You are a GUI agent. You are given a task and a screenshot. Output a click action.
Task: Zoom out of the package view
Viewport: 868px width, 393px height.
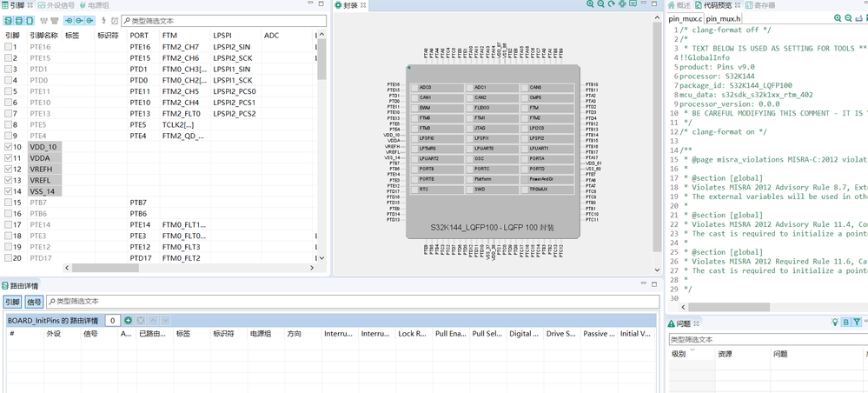(601, 4)
